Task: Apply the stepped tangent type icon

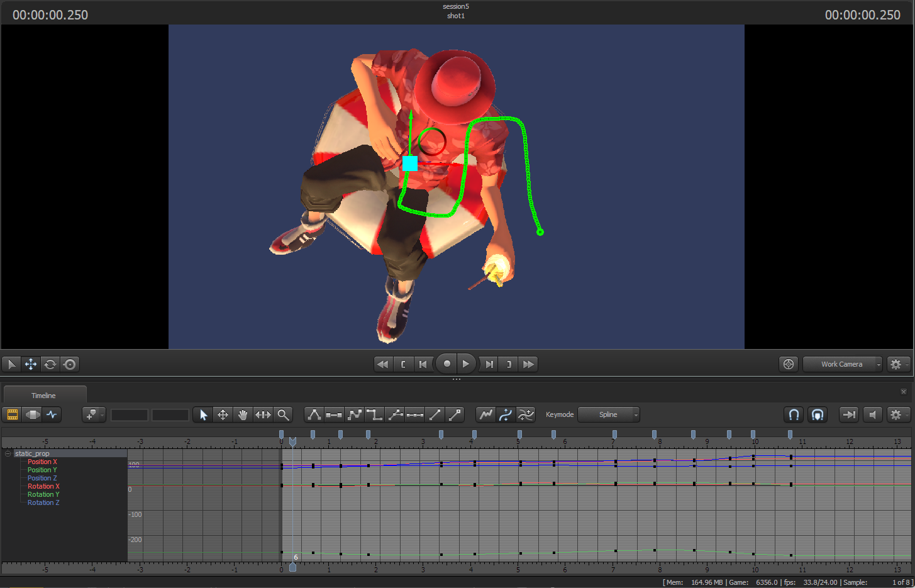Action: click(x=375, y=414)
